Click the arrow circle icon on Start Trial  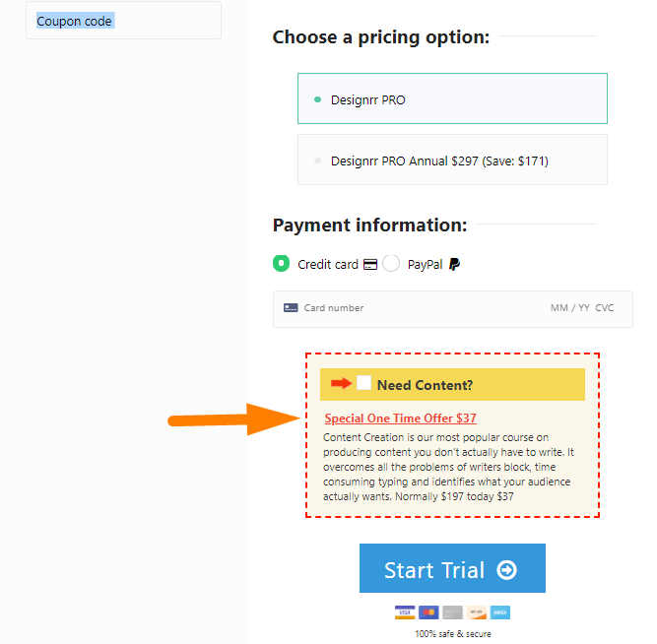tap(506, 570)
